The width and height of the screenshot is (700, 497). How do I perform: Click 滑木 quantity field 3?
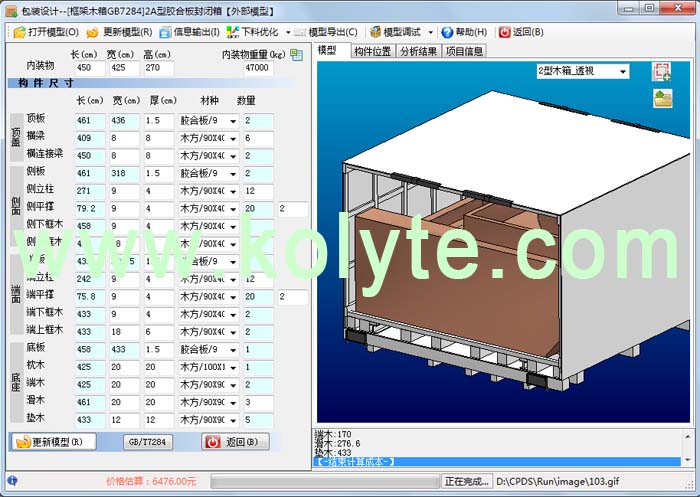[258, 402]
